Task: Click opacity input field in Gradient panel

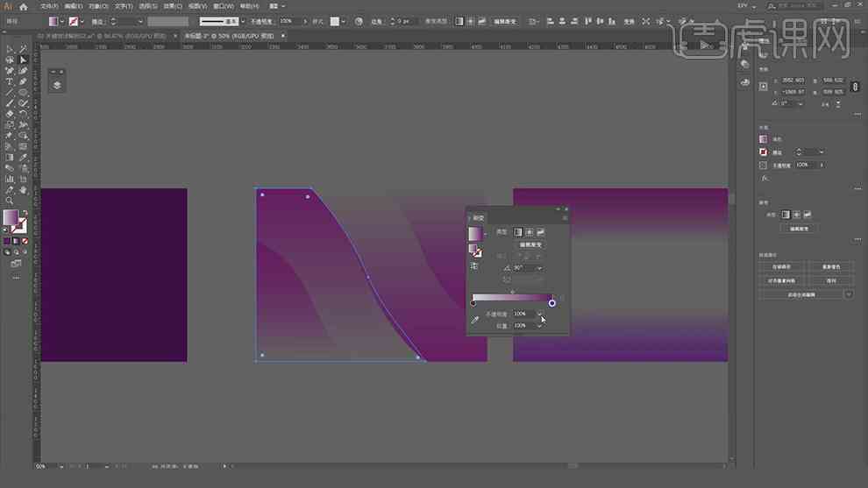Action: (x=523, y=314)
